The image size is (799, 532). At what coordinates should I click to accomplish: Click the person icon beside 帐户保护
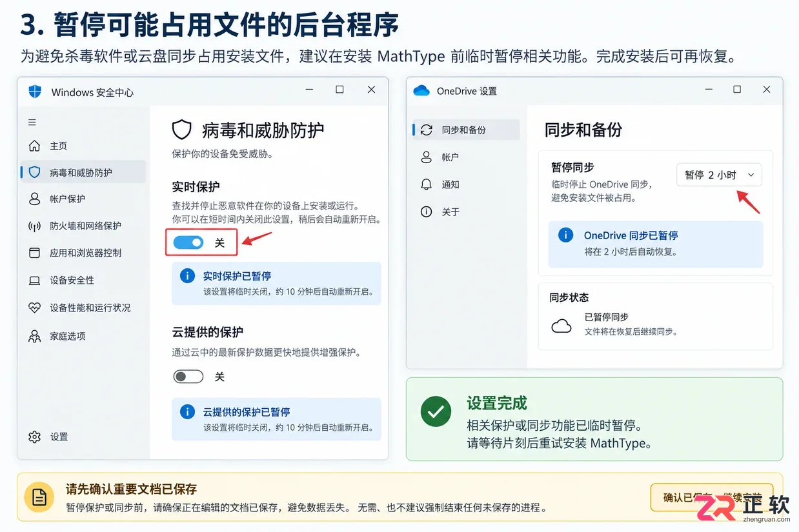point(35,199)
